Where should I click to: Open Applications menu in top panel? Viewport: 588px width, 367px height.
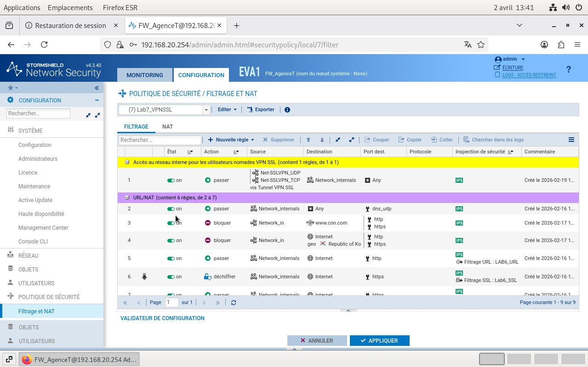[x=22, y=8]
